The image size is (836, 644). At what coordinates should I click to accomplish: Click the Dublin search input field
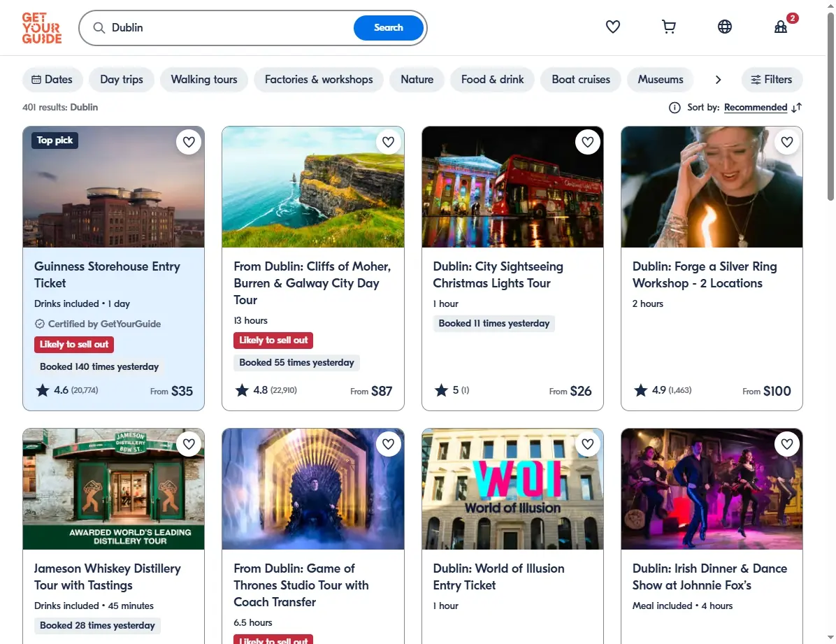coord(229,28)
